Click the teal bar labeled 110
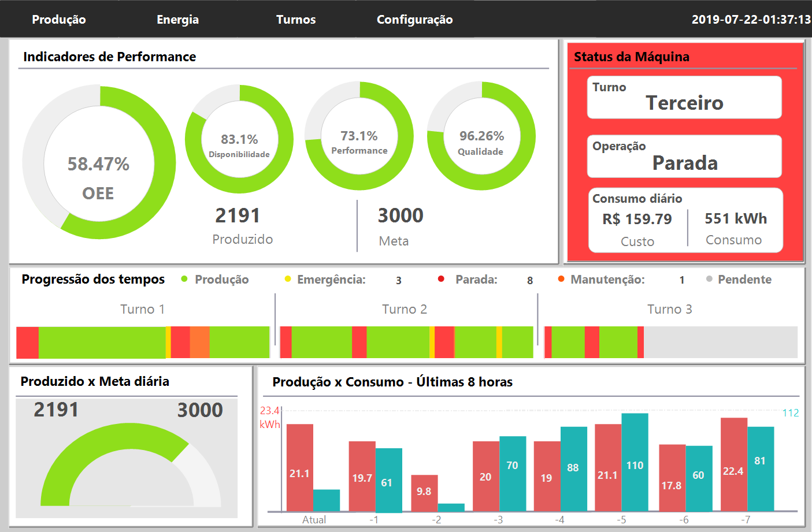The image size is (812, 532). point(635,462)
